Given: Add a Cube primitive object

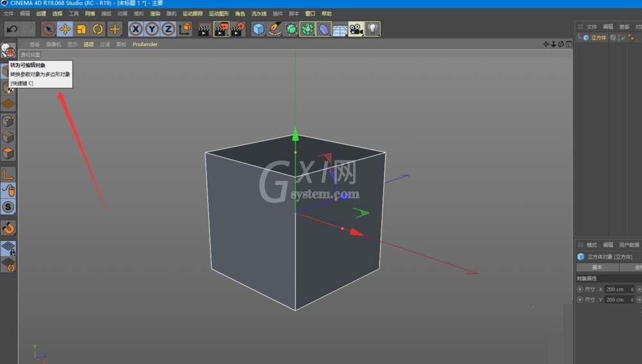Looking at the screenshot, I should 258,29.
